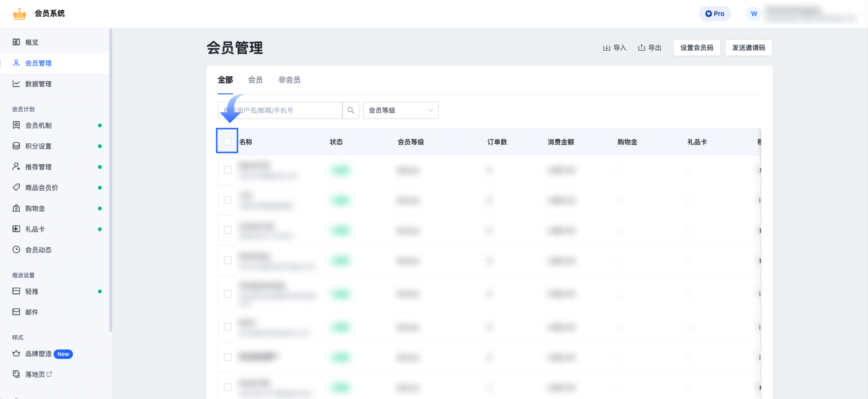Open 购物金 bag icon in sidebar
The image size is (868, 399).
[16, 208]
